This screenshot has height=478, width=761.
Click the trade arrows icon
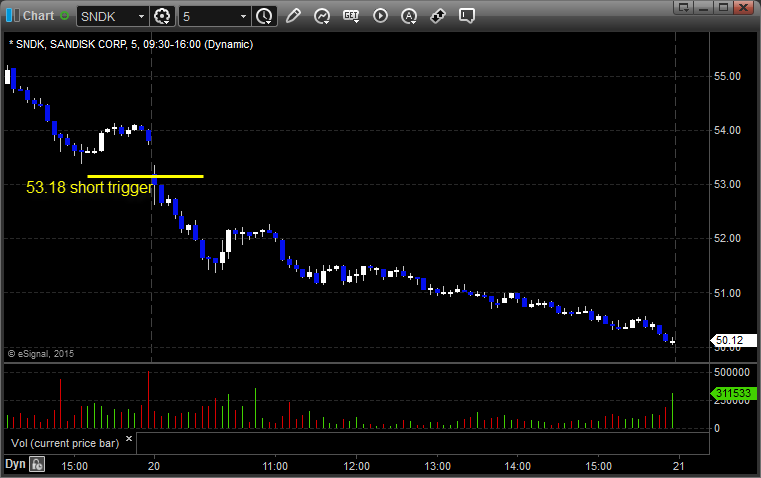438,16
